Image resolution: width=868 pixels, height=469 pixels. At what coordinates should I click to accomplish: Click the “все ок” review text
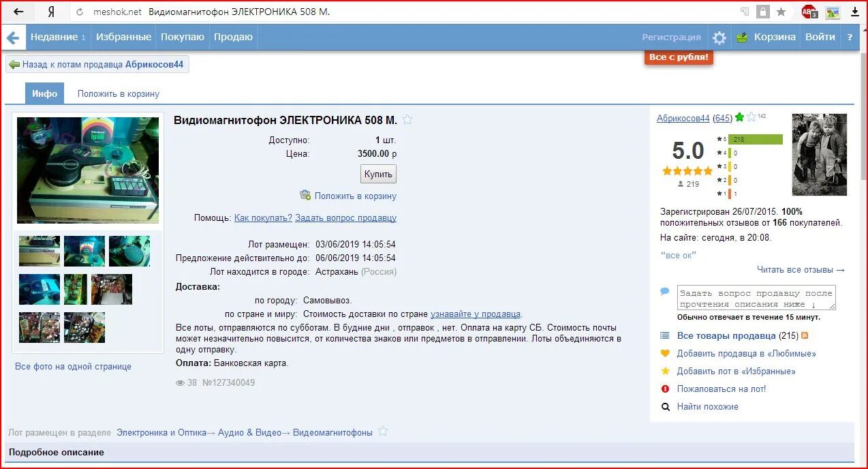[x=679, y=255]
